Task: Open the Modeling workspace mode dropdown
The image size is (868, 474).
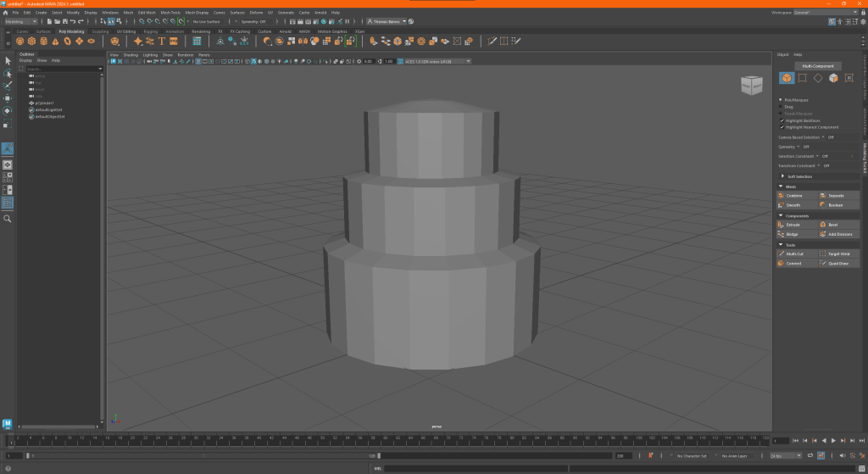Action: (21, 21)
